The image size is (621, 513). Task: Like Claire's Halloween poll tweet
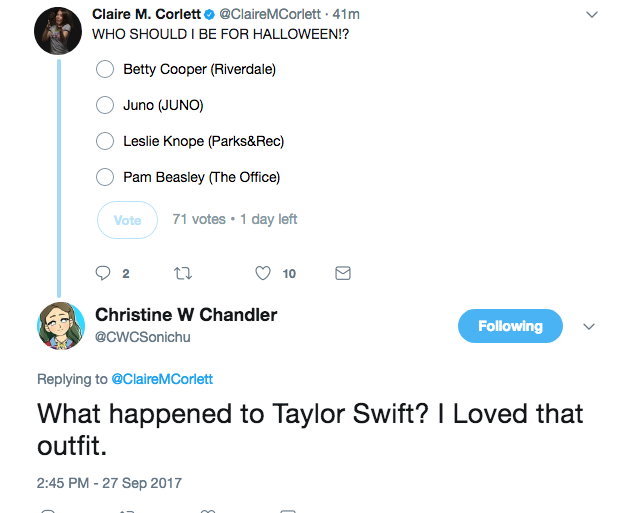[x=263, y=273]
